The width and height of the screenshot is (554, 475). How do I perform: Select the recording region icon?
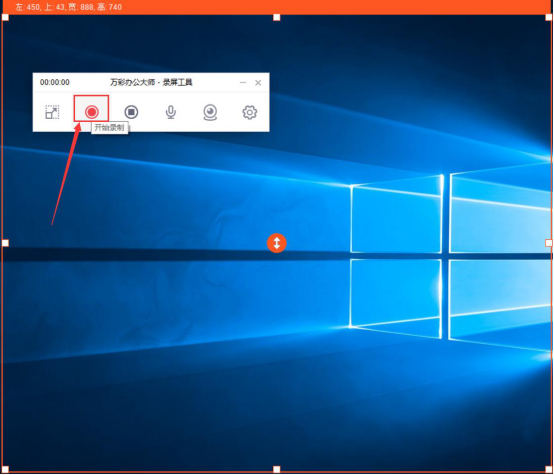[x=52, y=112]
